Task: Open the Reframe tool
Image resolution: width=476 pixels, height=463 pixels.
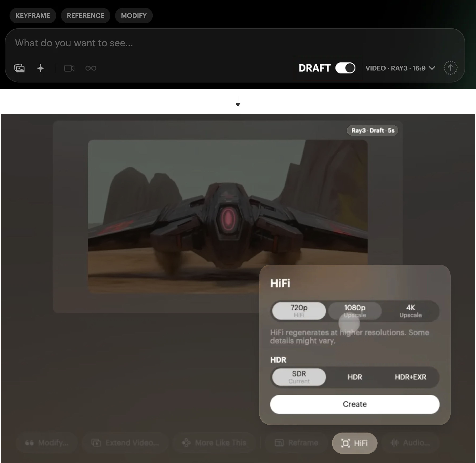Action: pyautogui.click(x=296, y=443)
